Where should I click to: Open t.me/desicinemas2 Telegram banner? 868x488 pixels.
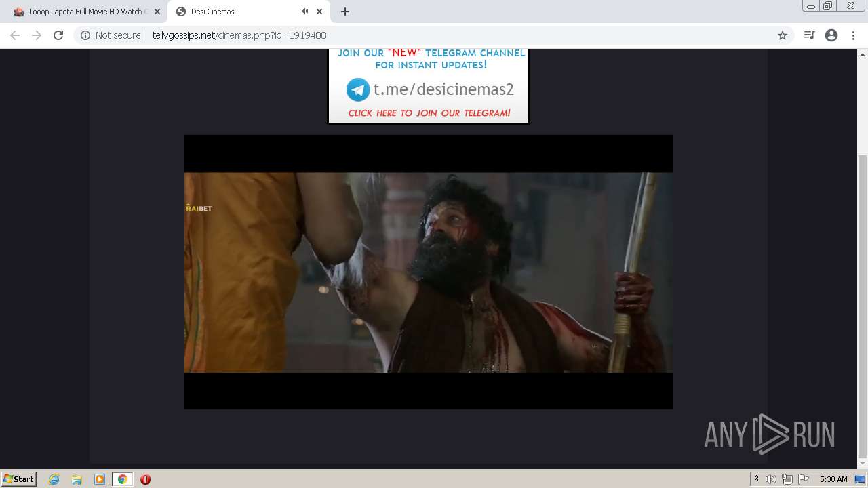(x=428, y=85)
